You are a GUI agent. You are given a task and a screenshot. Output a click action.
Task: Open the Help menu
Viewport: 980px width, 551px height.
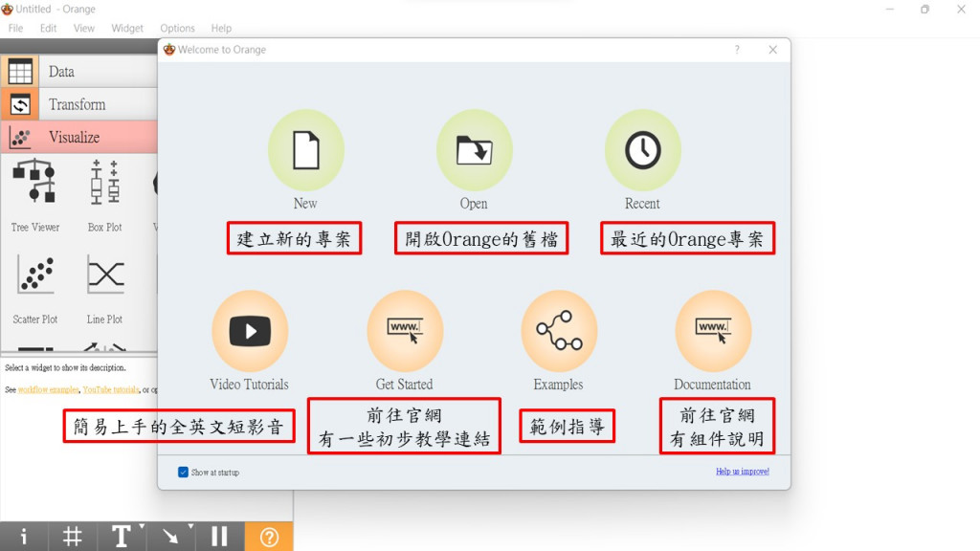click(x=221, y=28)
